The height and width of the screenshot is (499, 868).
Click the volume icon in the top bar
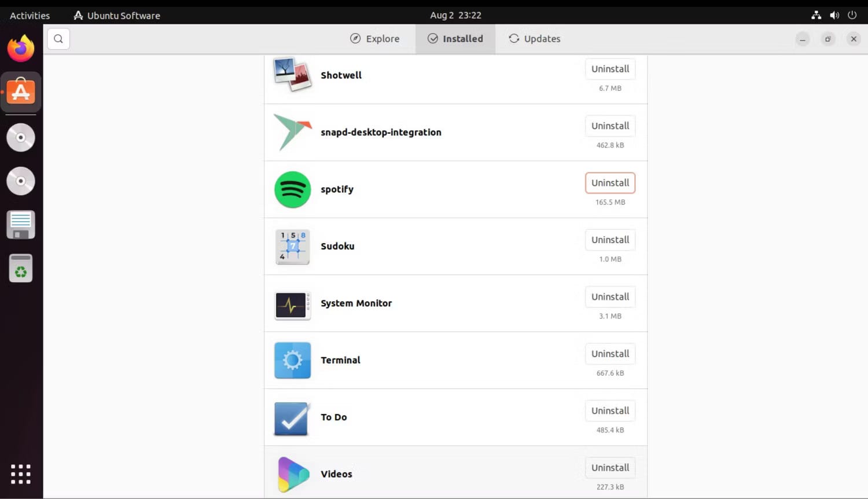tap(834, 15)
